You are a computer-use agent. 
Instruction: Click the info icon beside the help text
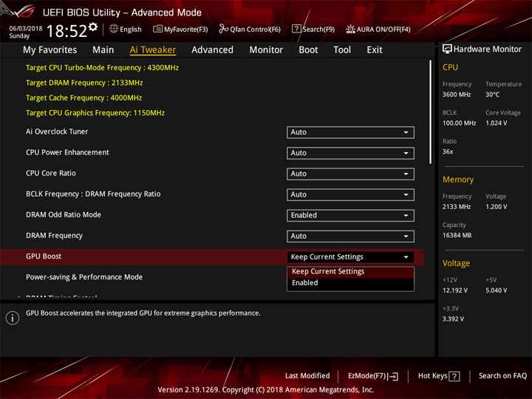(13, 318)
